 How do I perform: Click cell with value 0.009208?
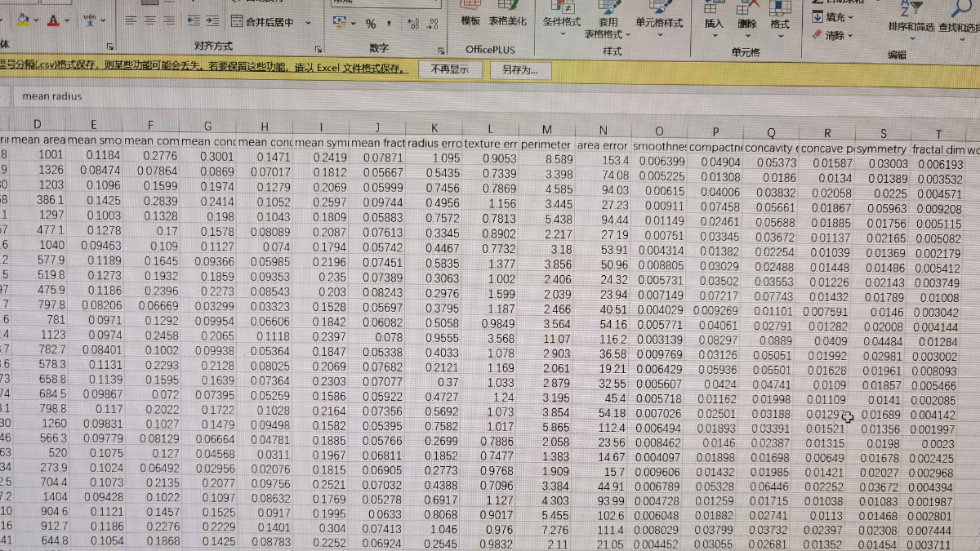[938, 209]
